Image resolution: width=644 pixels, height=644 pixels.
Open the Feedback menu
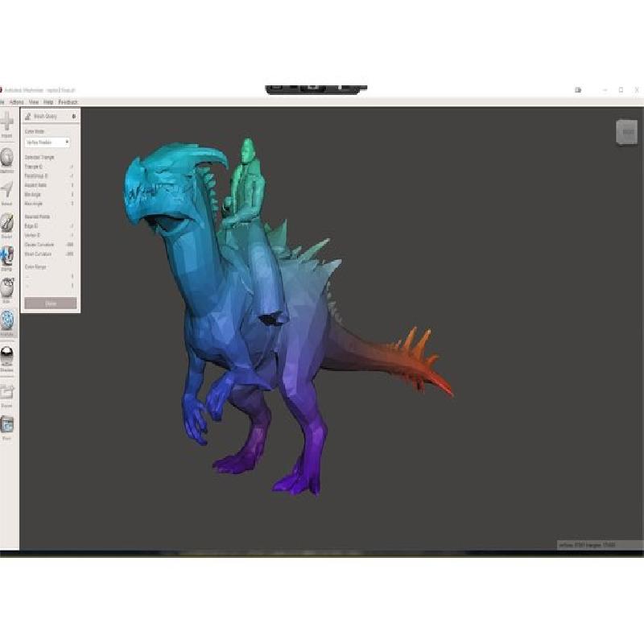(68, 102)
